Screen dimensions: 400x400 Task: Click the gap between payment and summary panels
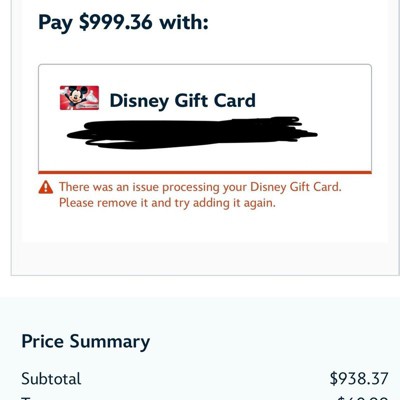pyautogui.click(x=200, y=287)
